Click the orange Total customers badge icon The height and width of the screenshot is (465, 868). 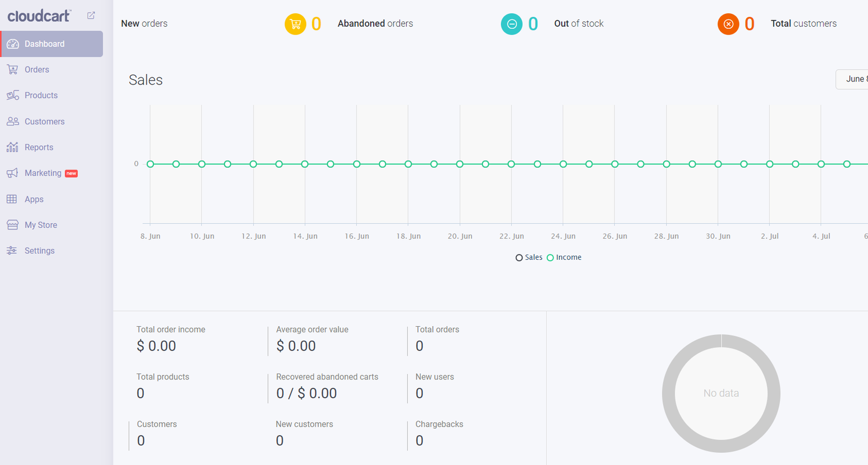click(728, 24)
